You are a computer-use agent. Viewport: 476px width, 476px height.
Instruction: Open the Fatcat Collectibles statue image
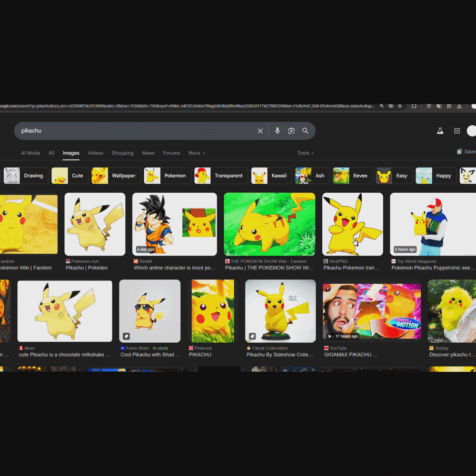tap(280, 311)
